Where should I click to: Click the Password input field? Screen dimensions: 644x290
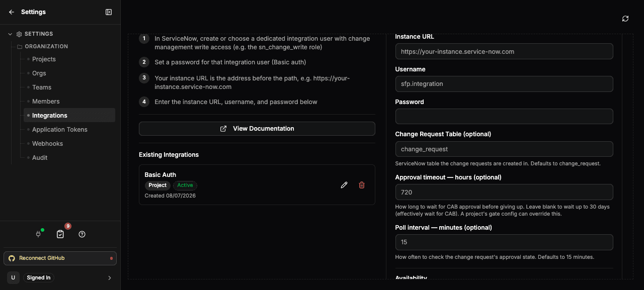(x=504, y=117)
